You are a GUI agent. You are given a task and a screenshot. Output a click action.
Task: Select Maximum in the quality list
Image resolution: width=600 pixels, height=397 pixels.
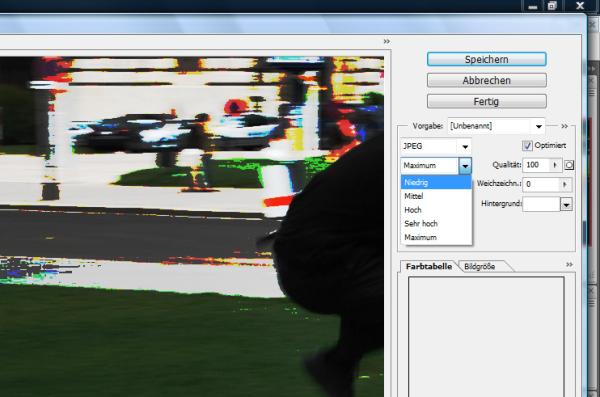click(x=436, y=237)
